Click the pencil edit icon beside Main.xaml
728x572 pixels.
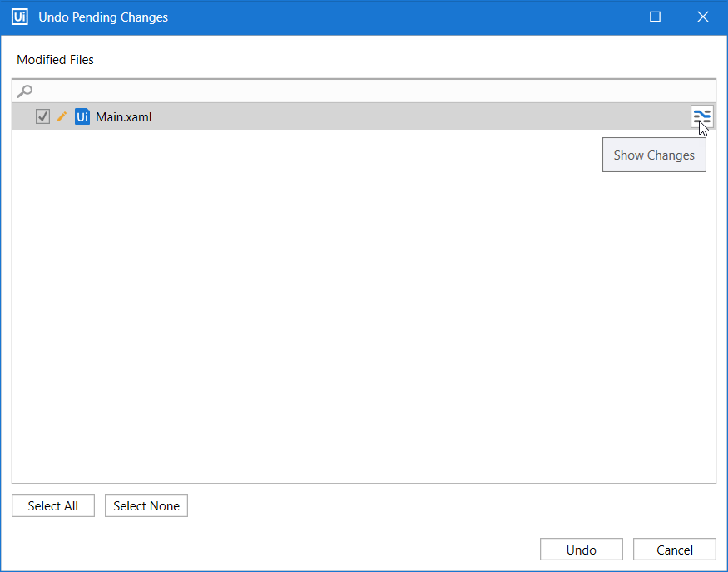click(61, 116)
